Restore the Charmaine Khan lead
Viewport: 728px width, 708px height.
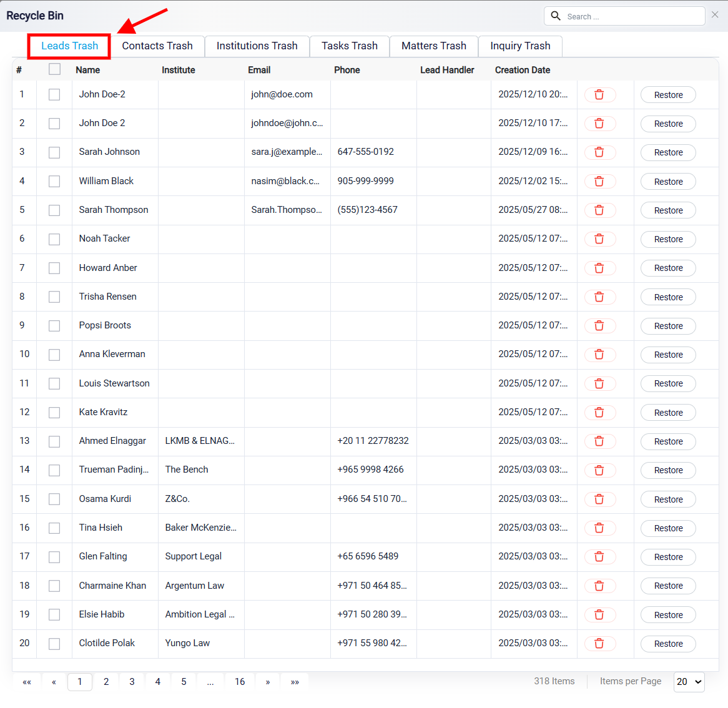point(668,586)
